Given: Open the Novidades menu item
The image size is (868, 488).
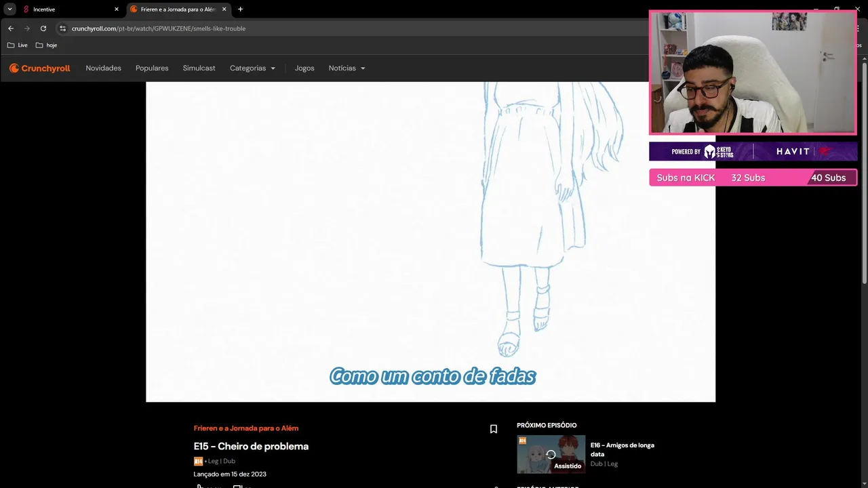Looking at the screenshot, I should 103,68.
